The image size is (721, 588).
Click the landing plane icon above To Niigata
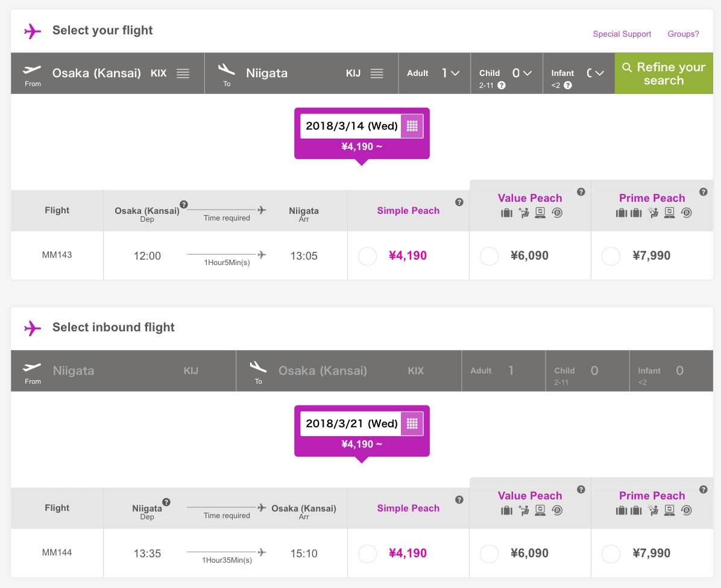click(x=226, y=69)
